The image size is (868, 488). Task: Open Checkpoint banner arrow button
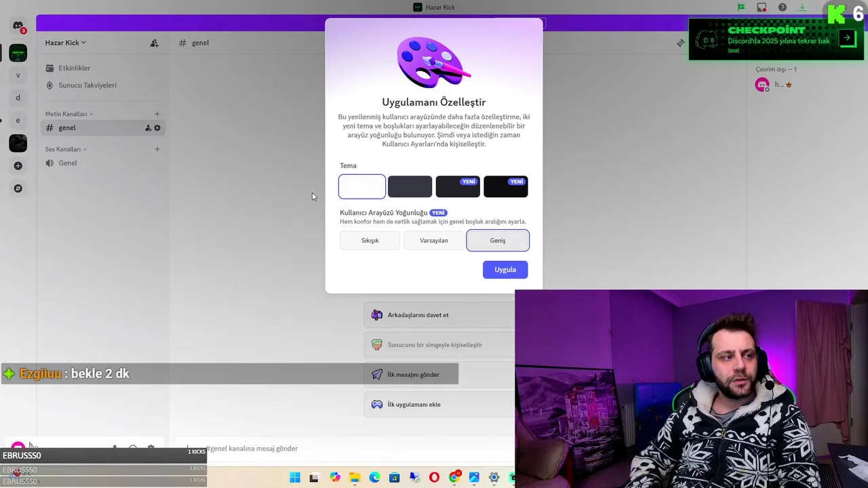tap(847, 38)
